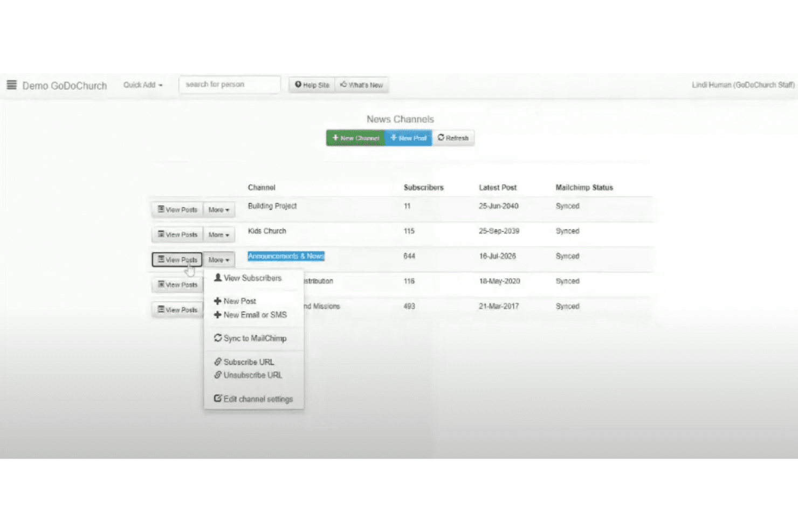
Task: Open the More dropdown for Kids Church
Action: tap(219, 235)
